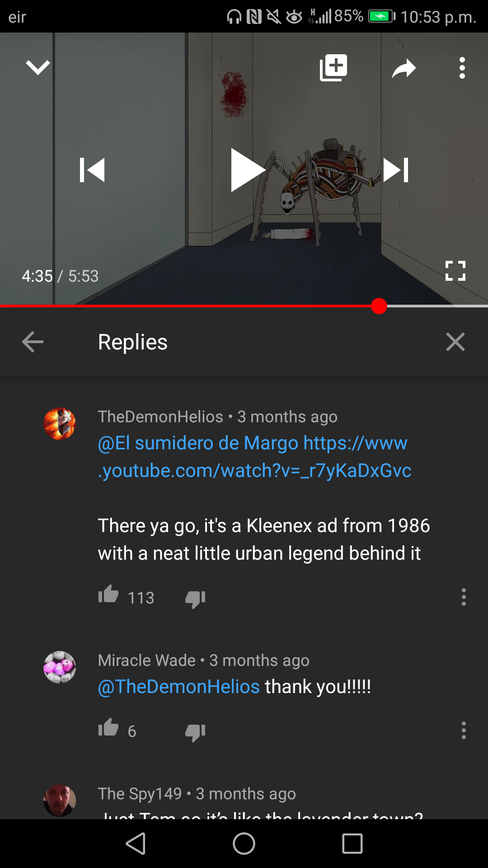Tap the add to playlist icon
The width and height of the screenshot is (488, 868).
[333, 68]
